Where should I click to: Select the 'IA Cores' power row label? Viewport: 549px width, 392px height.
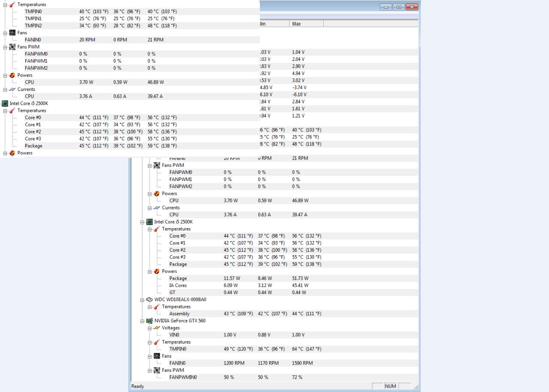coord(178,285)
